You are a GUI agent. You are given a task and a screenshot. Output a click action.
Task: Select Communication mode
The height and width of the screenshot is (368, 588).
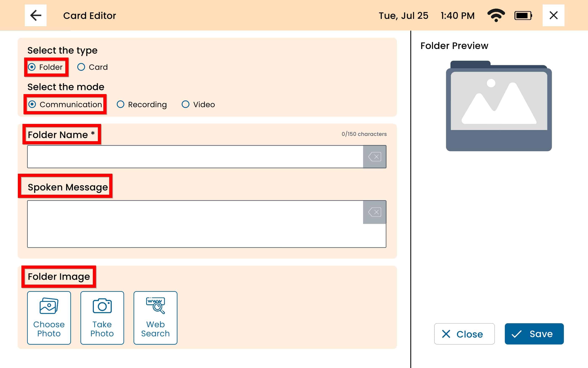32,104
